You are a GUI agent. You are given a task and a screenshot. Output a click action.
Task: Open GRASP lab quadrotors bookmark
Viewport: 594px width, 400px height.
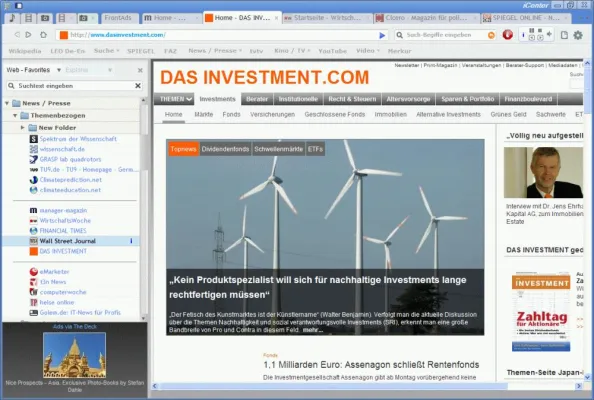(70, 159)
